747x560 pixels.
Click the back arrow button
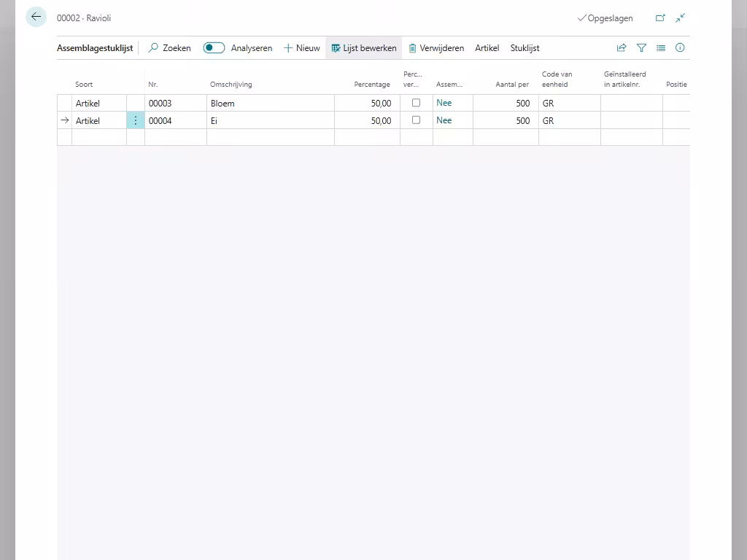(x=36, y=17)
